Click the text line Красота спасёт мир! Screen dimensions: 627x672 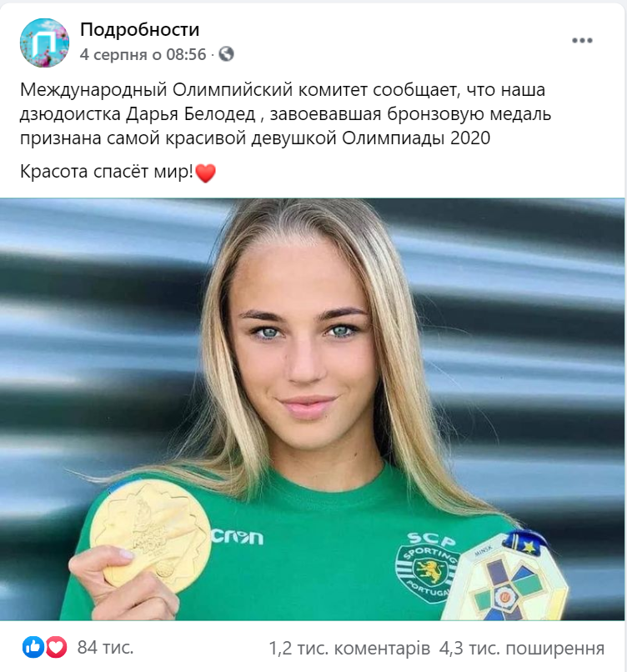pyautogui.click(x=107, y=172)
